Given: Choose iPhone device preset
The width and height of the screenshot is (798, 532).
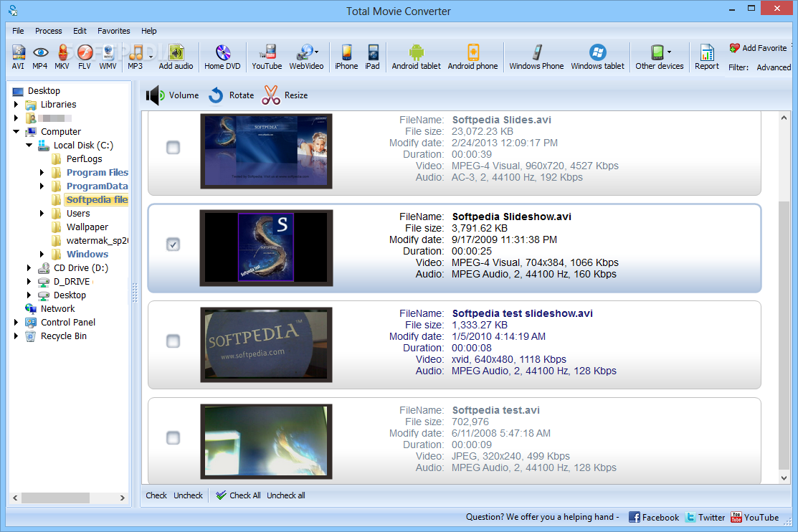Looking at the screenshot, I should [346, 57].
